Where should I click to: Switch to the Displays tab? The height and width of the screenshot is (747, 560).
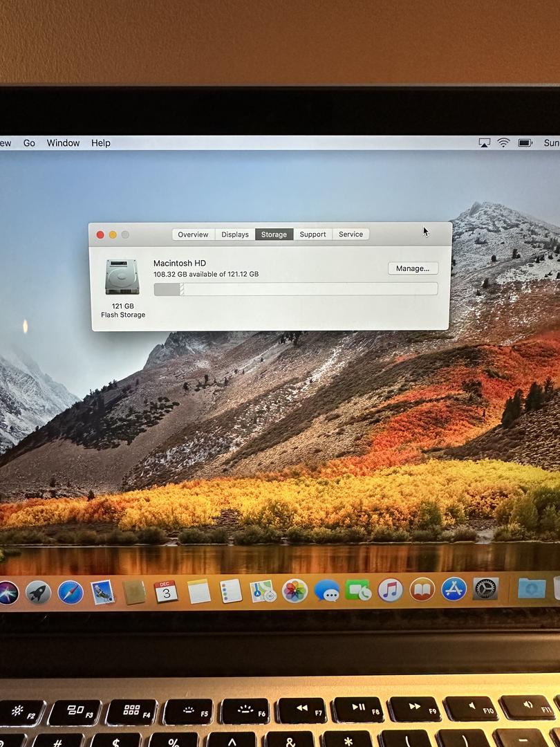[235, 234]
